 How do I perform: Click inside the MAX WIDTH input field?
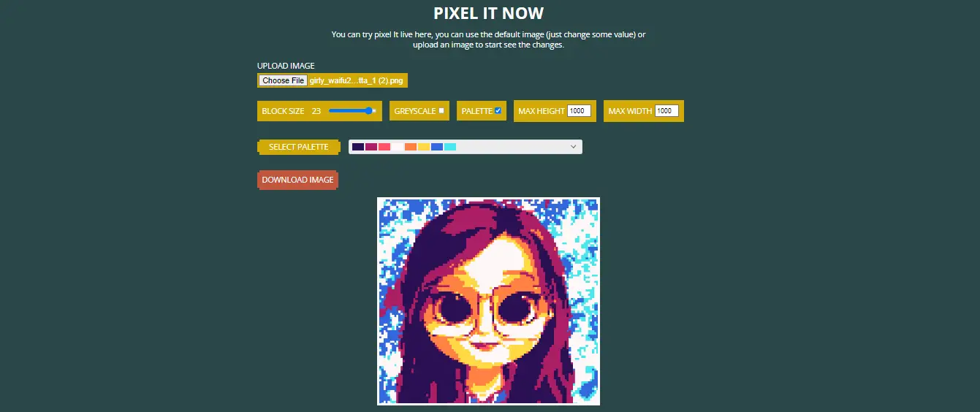pos(667,111)
